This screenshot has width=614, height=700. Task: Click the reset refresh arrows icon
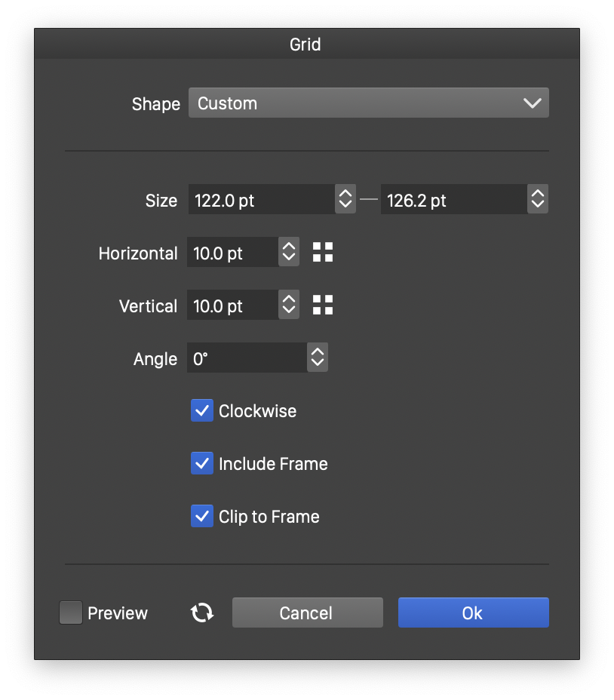(x=202, y=612)
